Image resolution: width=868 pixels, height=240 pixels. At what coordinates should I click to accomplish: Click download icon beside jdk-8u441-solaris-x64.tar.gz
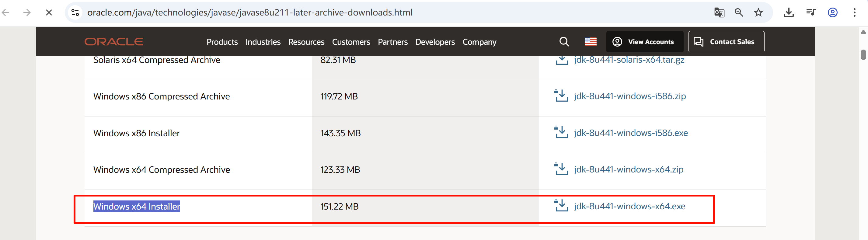(561, 61)
